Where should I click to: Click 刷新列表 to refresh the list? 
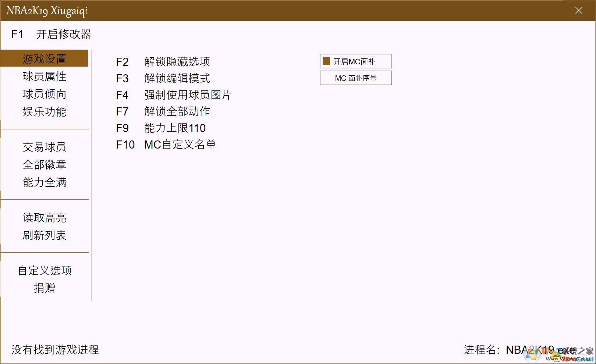44,235
